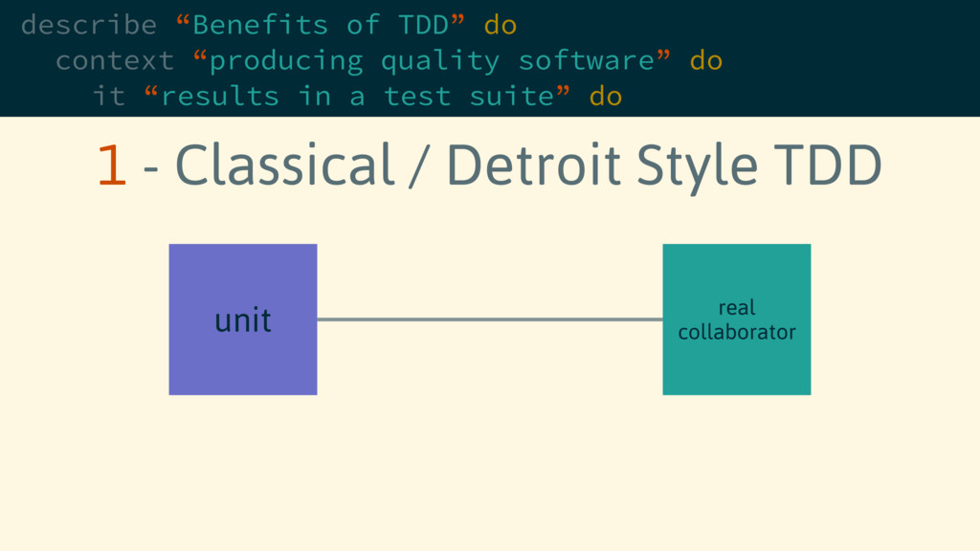Click the slide title 'Classical / Detroit Style TDD'
Screen dimensions: 980x551
(528, 165)
